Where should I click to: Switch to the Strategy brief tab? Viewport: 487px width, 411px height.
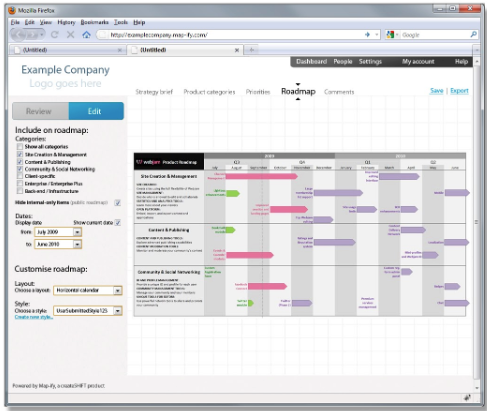[154, 92]
